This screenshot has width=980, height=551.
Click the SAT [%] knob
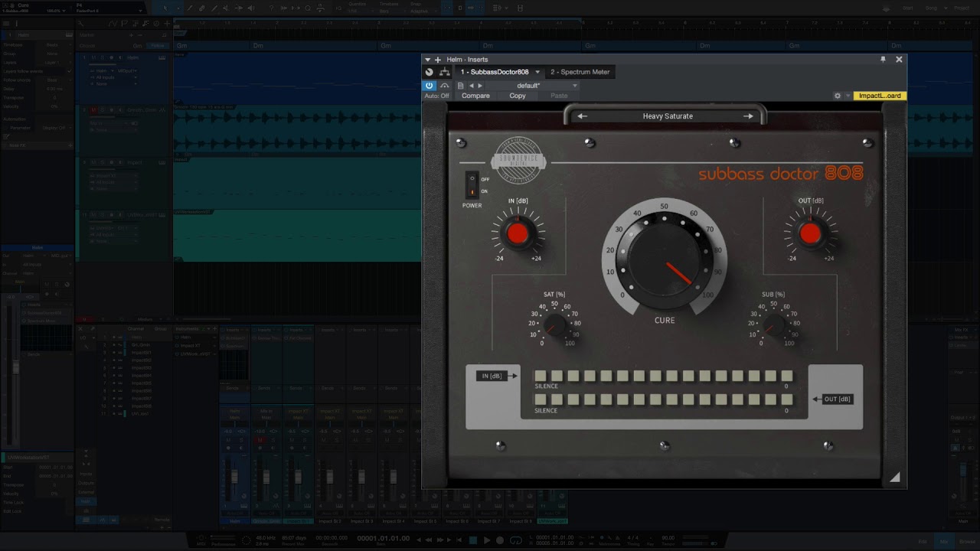(555, 326)
